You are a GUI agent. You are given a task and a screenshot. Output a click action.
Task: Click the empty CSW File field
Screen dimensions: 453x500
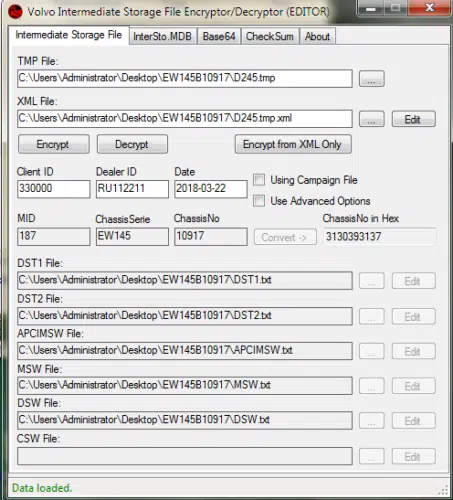point(185,456)
